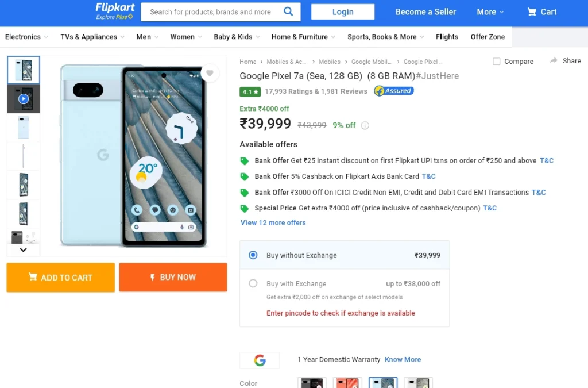Click the Share arrow icon
588x388 pixels.
point(554,60)
